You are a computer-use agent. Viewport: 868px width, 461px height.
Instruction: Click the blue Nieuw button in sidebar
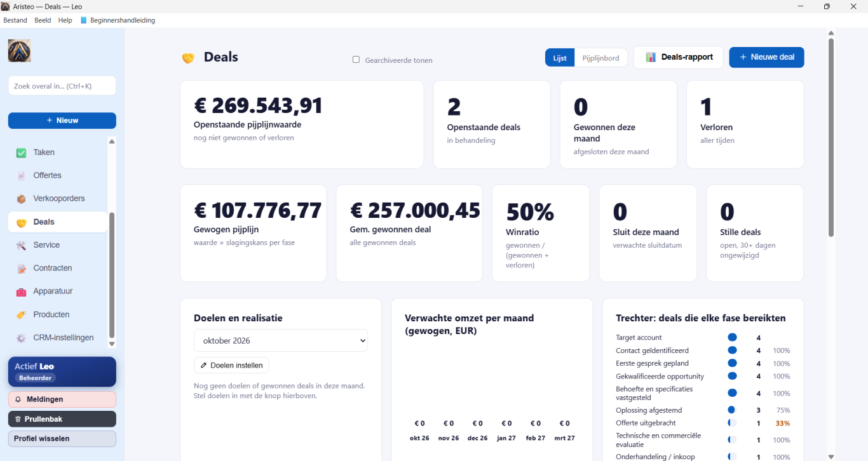(x=62, y=121)
